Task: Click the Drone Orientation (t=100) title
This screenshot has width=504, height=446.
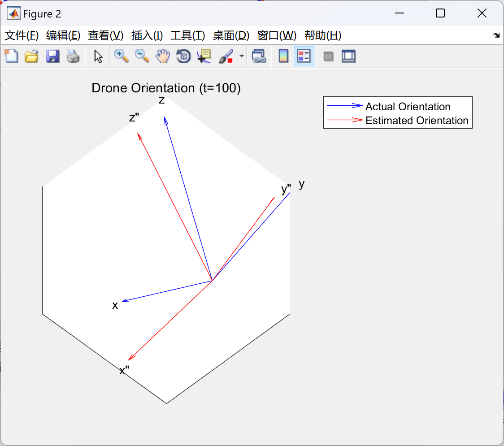Action: click(166, 88)
